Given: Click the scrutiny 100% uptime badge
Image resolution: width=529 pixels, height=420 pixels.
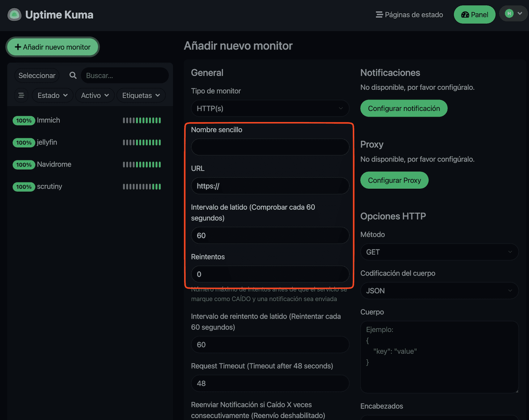Looking at the screenshot, I should point(24,187).
